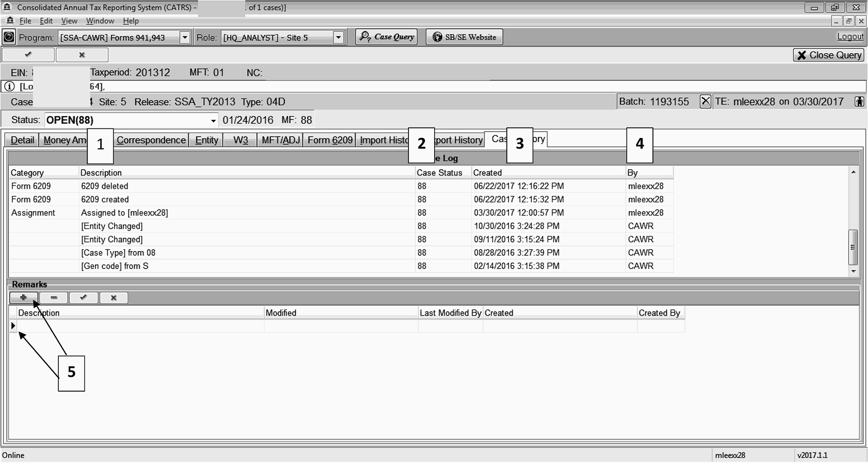Screen dimensions: 868x463
Task: Click the cancel remark X icon
Action: click(114, 298)
